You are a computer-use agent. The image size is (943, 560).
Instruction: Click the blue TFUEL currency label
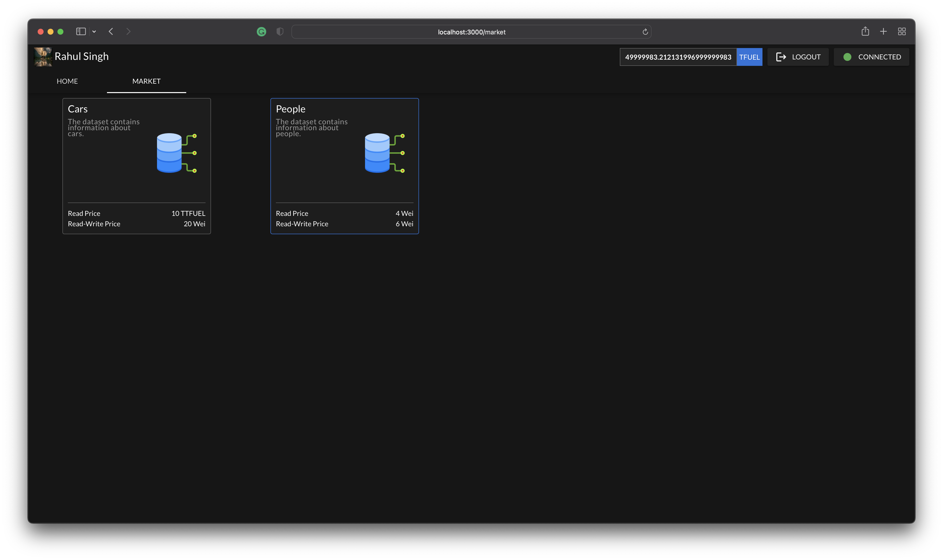(x=749, y=57)
